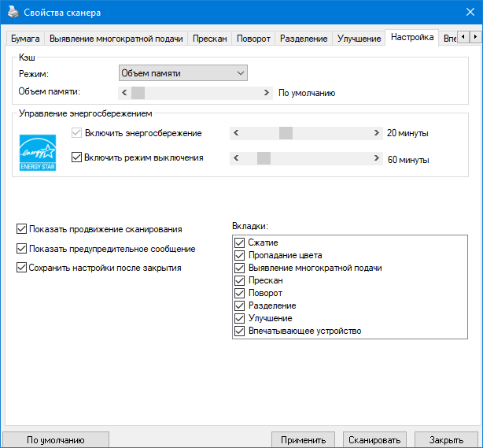Screen dimensions: 483x448
Task: Open the partially hidden Впе tab
Action: (449, 39)
